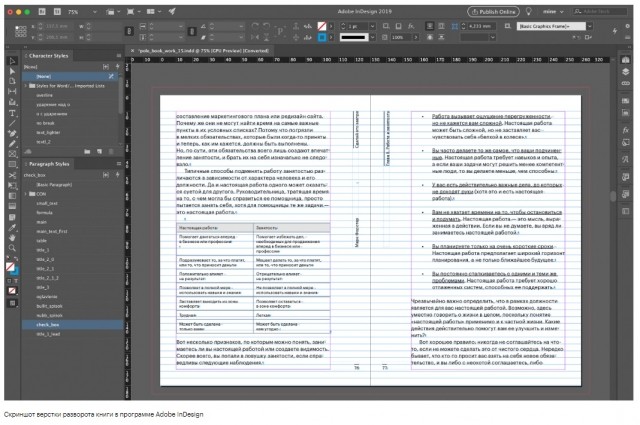Click the Flip Horizontal icon
This screenshot has width=640, height=425.
(255, 37)
